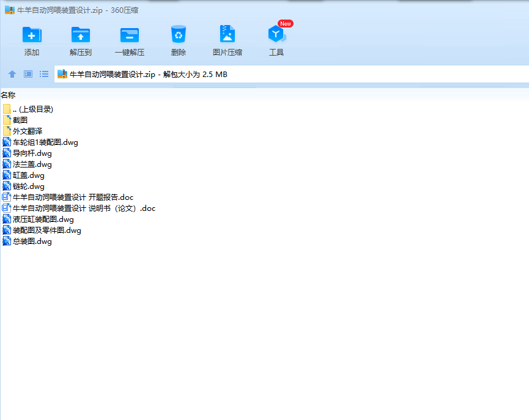Click the dwg icon beside 装配图及零件图

7,230
